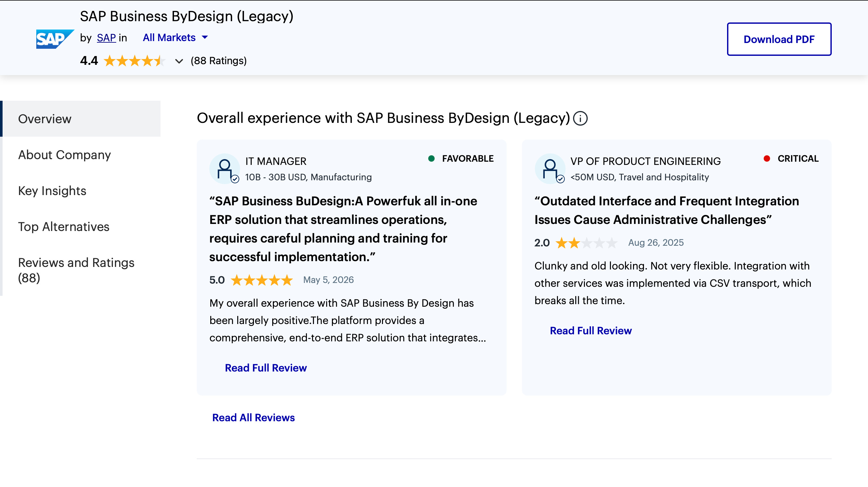The height and width of the screenshot is (487, 868).
Task: Click the "SAP Business BuDesign:A Powerfuk" review title
Action: tap(343, 229)
